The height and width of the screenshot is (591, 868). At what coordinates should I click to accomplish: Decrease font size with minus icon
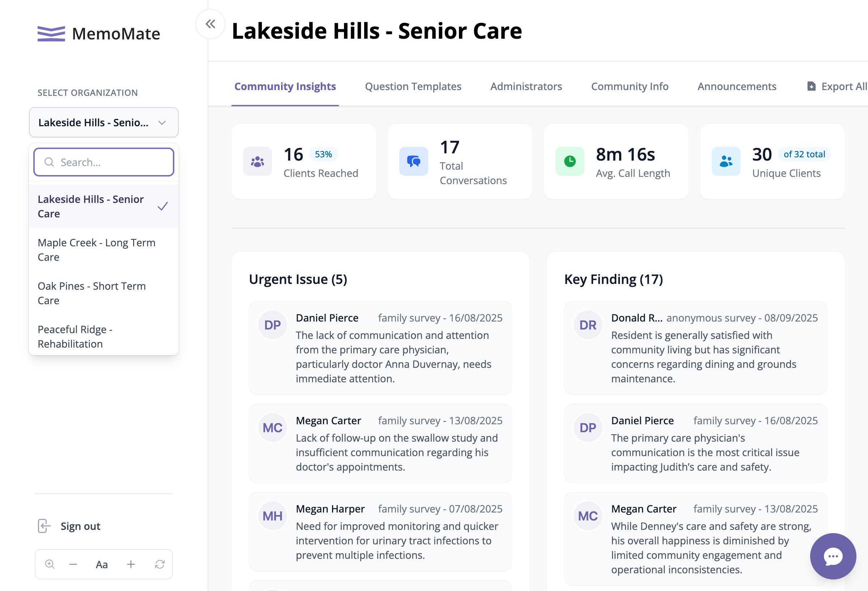[73, 564]
